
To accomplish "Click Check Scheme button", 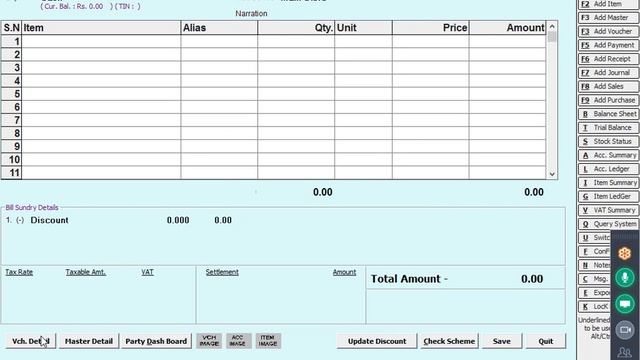I will tap(449, 341).
